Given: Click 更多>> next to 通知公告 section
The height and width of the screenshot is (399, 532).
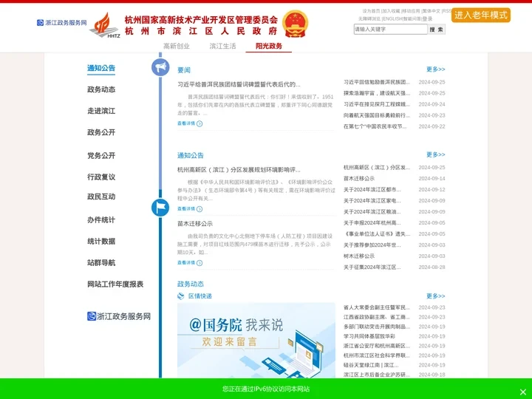Looking at the screenshot, I should coord(436,154).
